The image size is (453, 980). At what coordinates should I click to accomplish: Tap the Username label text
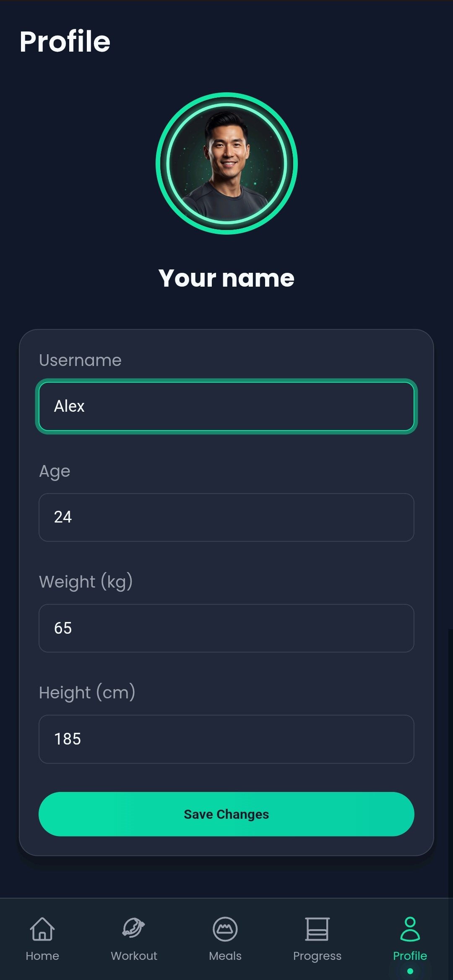coord(80,360)
